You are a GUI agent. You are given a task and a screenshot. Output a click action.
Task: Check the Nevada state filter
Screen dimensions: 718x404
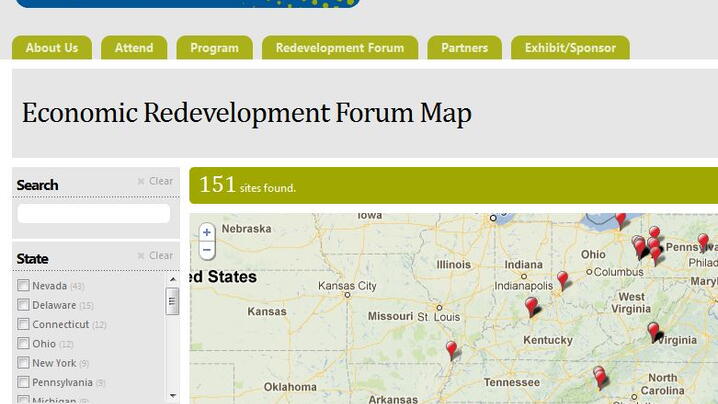[x=23, y=285]
